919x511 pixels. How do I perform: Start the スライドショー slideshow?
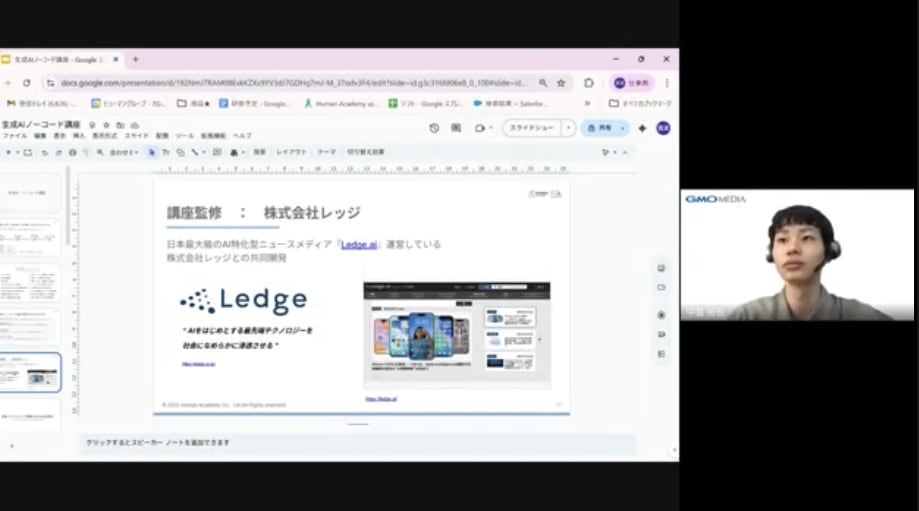(x=532, y=128)
